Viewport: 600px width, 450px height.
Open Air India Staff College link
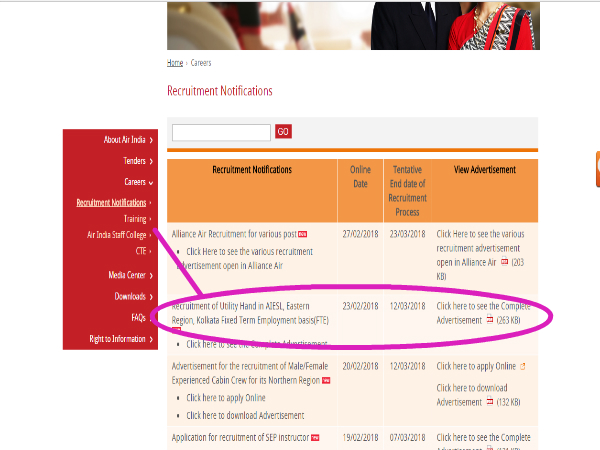tap(116, 235)
